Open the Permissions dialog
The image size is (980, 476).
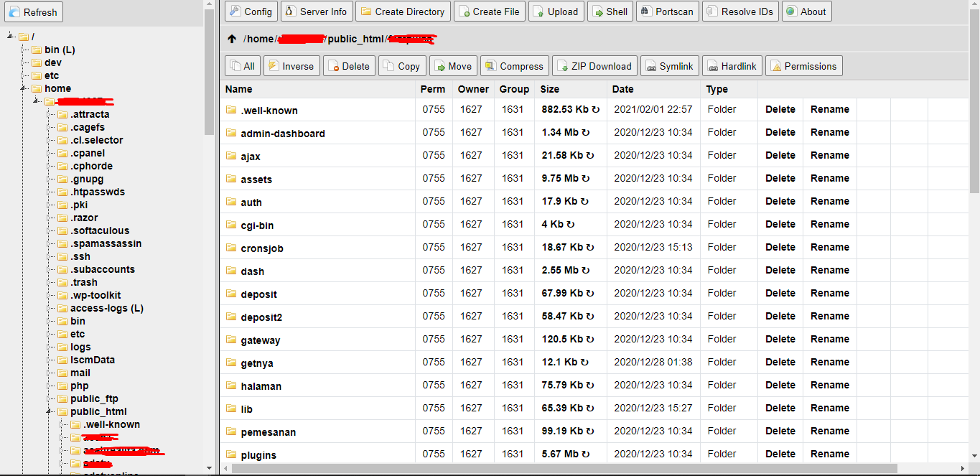tap(803, 66)
